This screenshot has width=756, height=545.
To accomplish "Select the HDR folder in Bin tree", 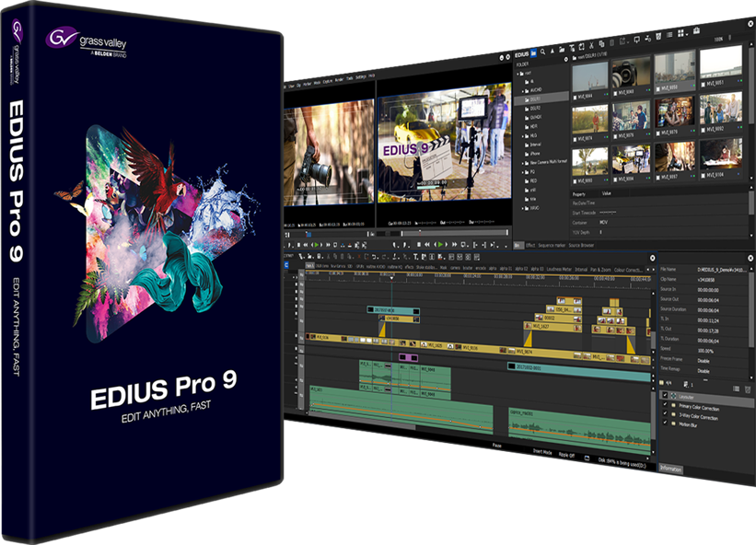I will pyautogui.click(x=533, y=126).
